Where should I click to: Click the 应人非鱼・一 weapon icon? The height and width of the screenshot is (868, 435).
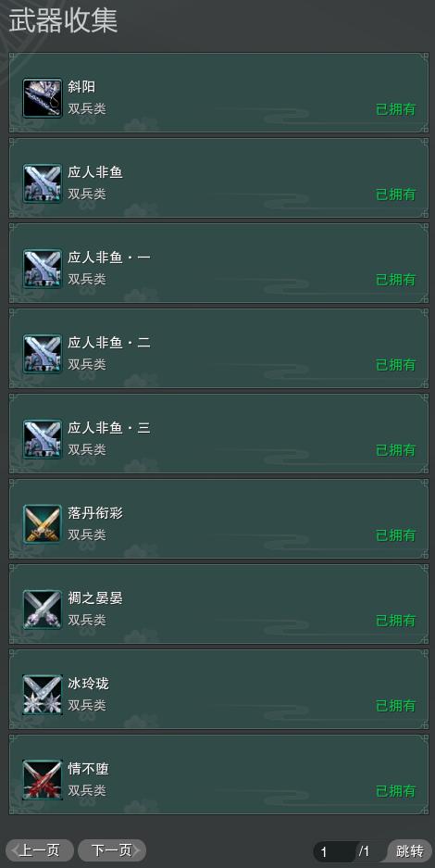point(42,269)
